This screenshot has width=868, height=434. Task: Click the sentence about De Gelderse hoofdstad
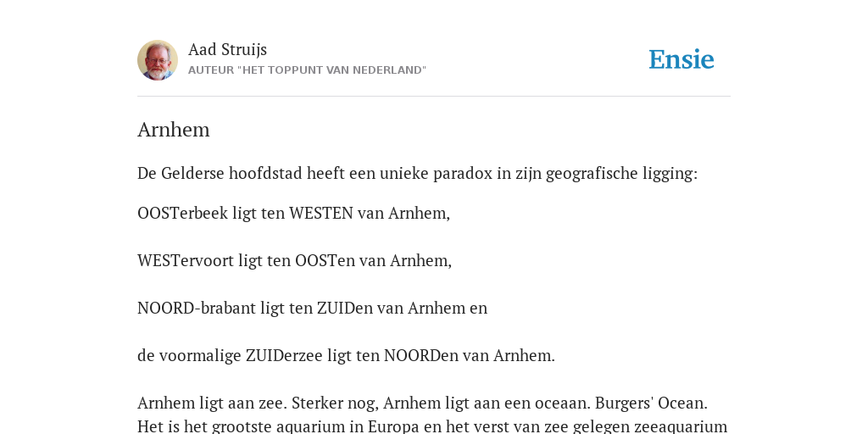click(417, 173)
